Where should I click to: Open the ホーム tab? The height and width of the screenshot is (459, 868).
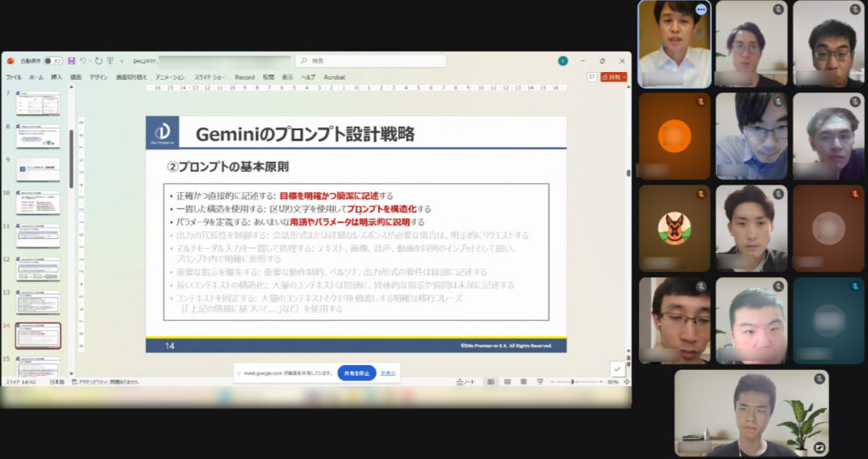pyautogui.click(x=36, y=77)
